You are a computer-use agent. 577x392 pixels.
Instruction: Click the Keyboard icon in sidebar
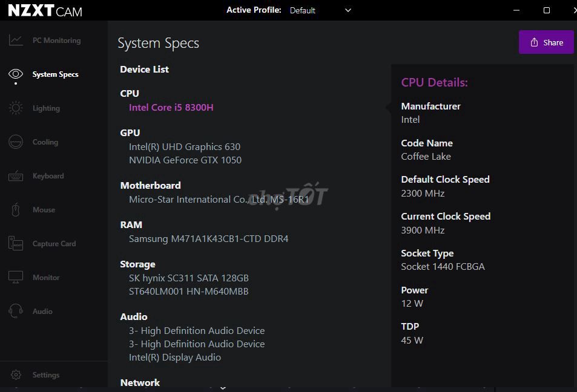[x=16, y=176]
